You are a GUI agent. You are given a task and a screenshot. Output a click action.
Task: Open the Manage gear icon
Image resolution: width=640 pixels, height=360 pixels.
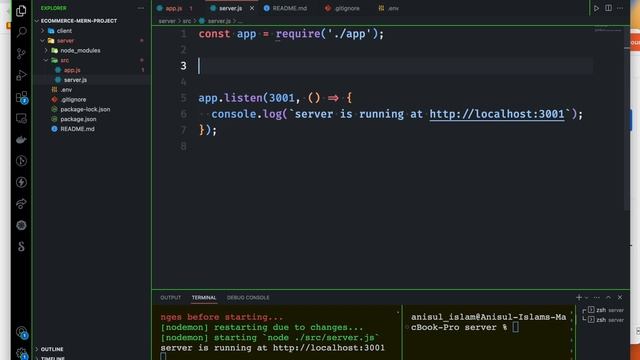coord(21,353)
